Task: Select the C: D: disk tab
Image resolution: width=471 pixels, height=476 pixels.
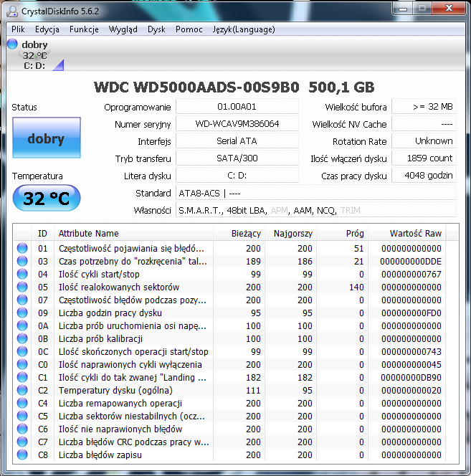Action: click(34, 65)
